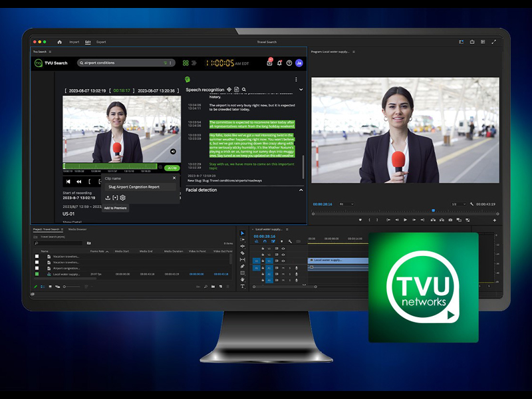Mute the M track toggle in the timeline
This screenshot has height=399, width=532.
click(x=283, y=268)
